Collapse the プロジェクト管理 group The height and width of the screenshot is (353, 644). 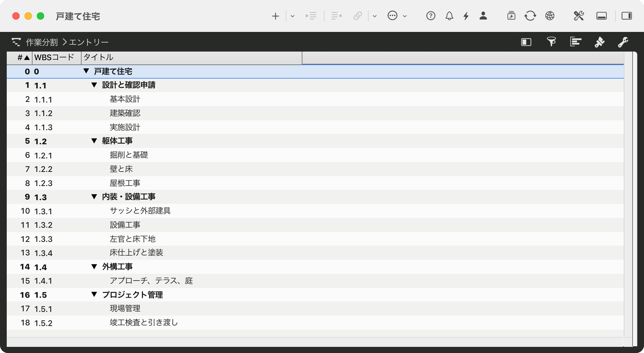tap(94, 295)
